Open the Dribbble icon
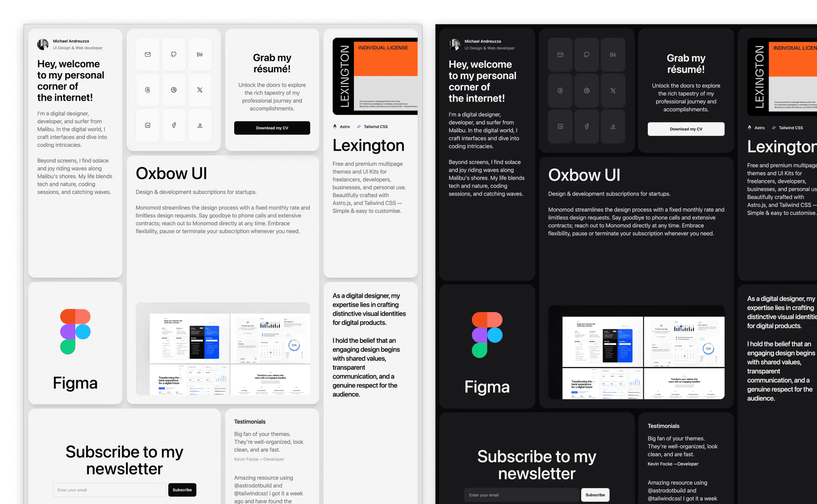Viewport: 817px width, 504px height. pos(173,90)
